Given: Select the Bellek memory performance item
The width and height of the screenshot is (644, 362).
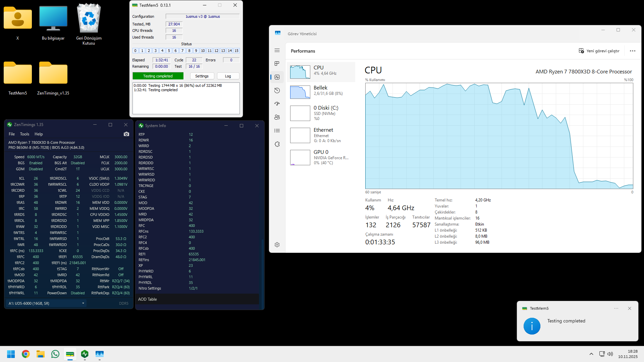Looking at the screenshot, I should [x=321, y=92].
